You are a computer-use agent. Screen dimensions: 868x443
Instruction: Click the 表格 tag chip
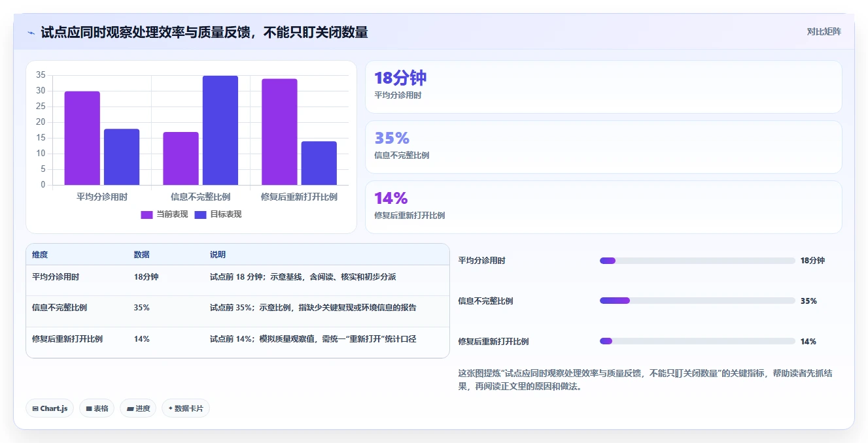coord(97,408)
